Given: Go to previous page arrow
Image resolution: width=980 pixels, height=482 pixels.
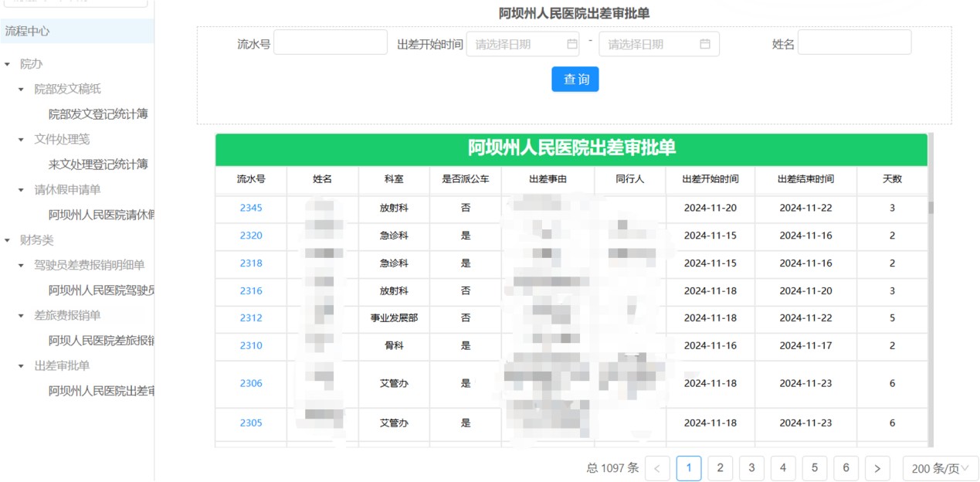Looking at the screenshot, I should pyautogui.click(x=657, y=468).
